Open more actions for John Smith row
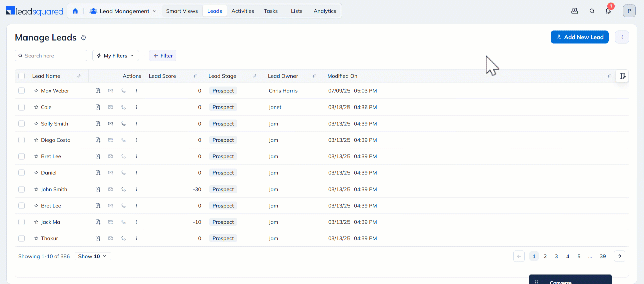The height and width of the screenshot is (284, 644). [136, 189]
